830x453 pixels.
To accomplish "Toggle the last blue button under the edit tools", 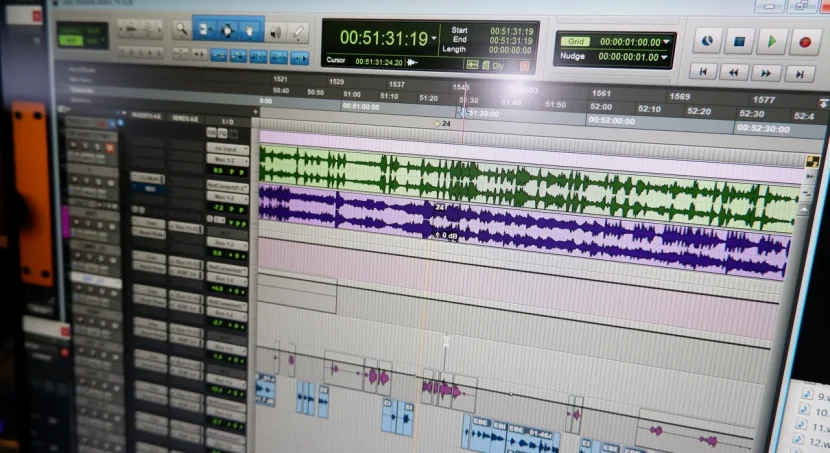I will pos(299,58).
